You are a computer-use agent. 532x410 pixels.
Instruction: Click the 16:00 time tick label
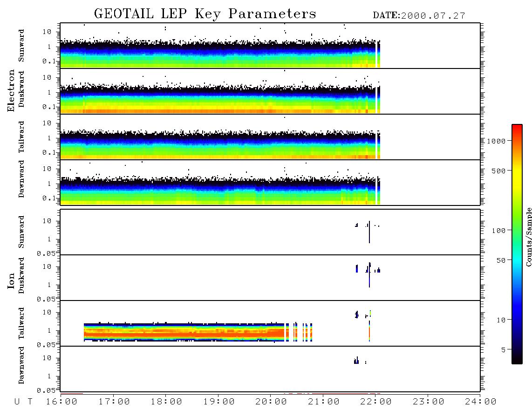[x=62, y=402]
